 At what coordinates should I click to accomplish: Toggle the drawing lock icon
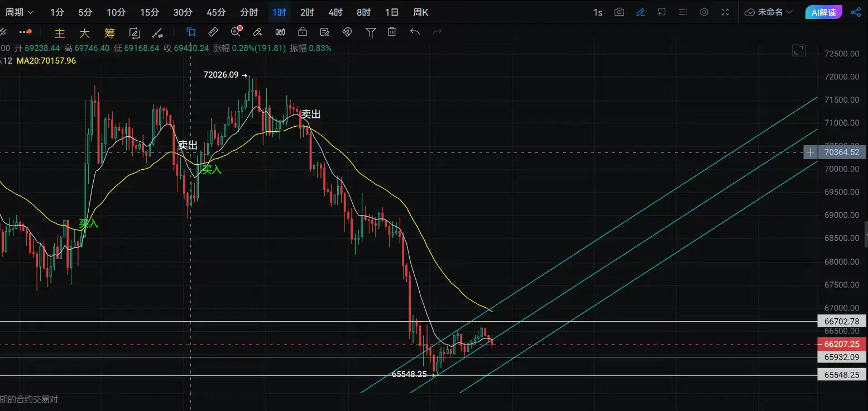pos(303,32)
